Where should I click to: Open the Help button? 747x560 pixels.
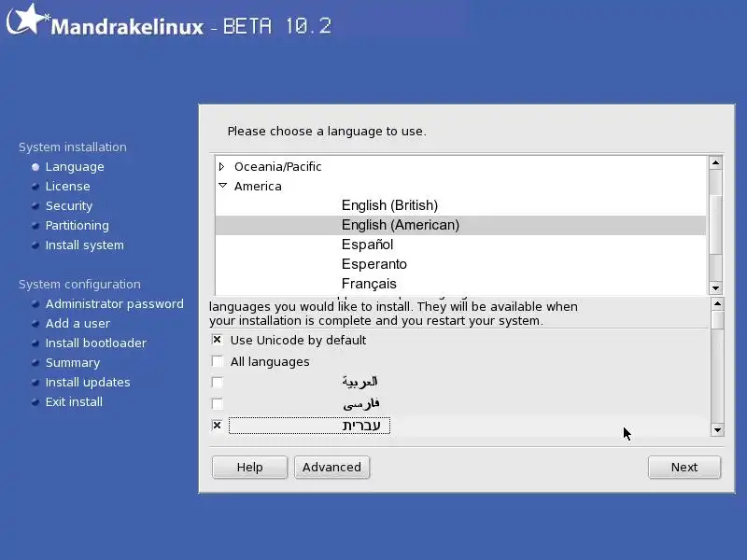(x=249, y=468)
